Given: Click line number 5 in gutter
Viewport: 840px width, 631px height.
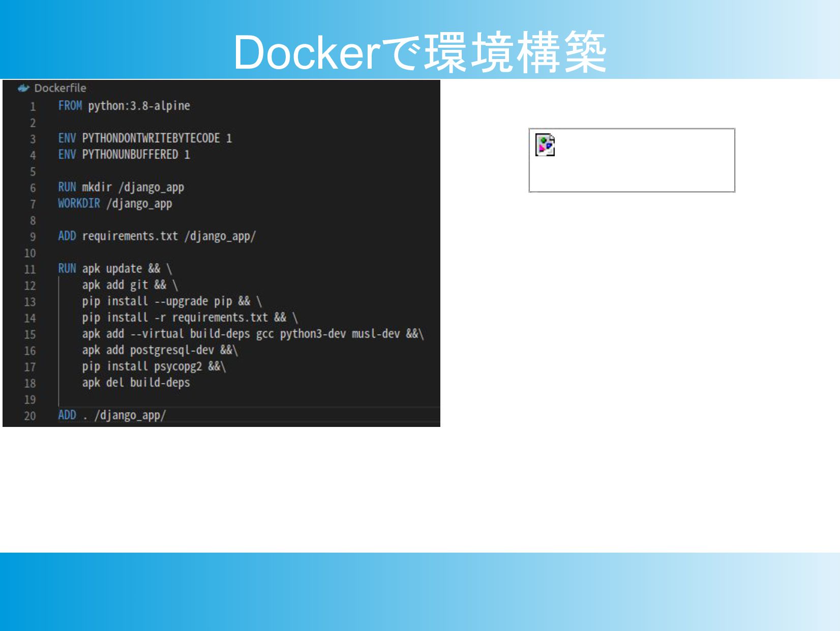Looking at the screenshot, I should pyautogui.click(x=33, y=172).
